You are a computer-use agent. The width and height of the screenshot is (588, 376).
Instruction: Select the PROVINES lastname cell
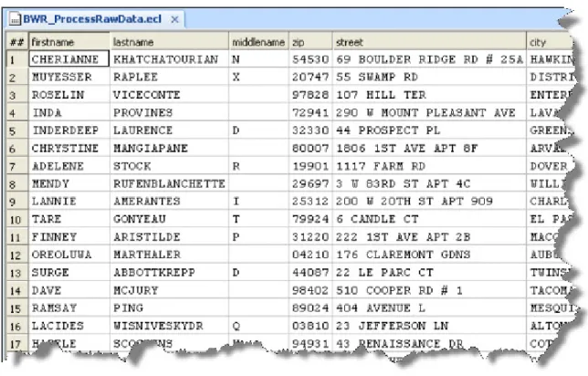[x=170, y=112]
